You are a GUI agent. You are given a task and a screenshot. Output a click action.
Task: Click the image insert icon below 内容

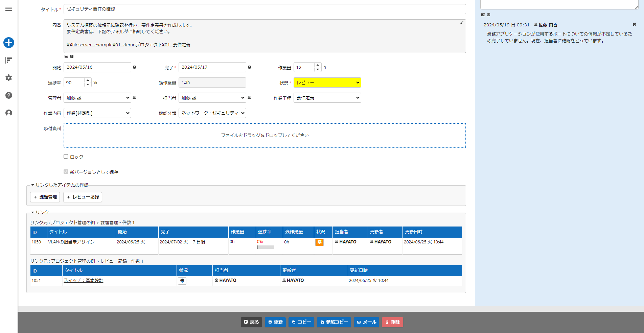click(67, 56)
